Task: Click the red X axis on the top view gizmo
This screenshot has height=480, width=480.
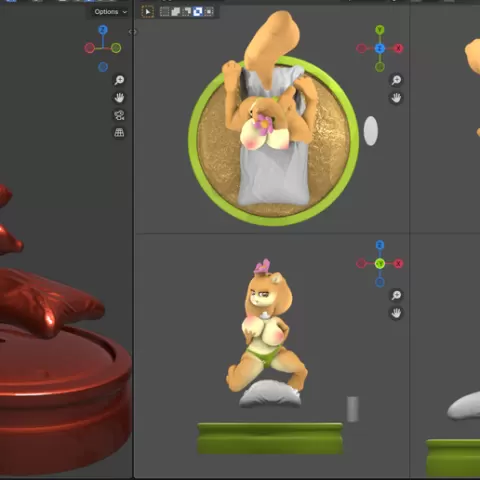Action: point(398,48)
